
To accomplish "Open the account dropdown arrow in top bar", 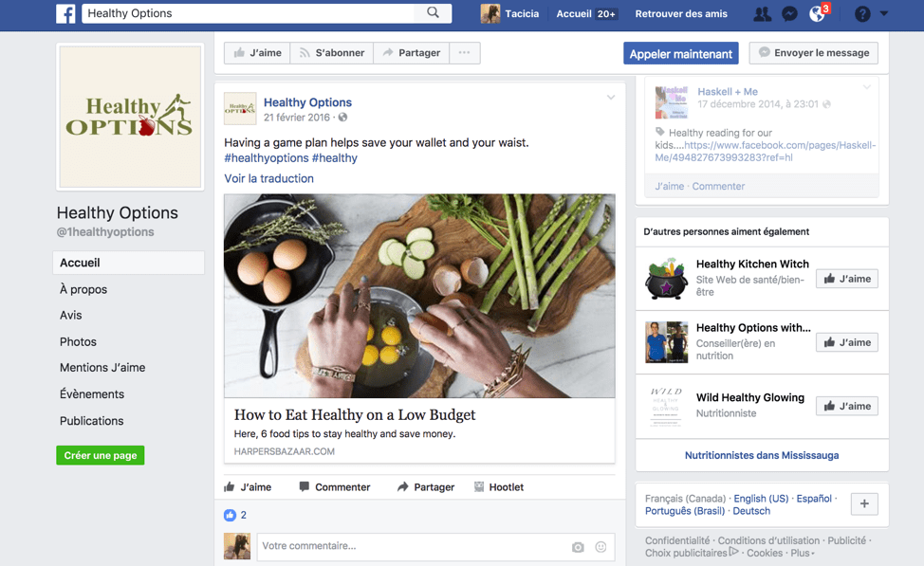I will 884,13.
